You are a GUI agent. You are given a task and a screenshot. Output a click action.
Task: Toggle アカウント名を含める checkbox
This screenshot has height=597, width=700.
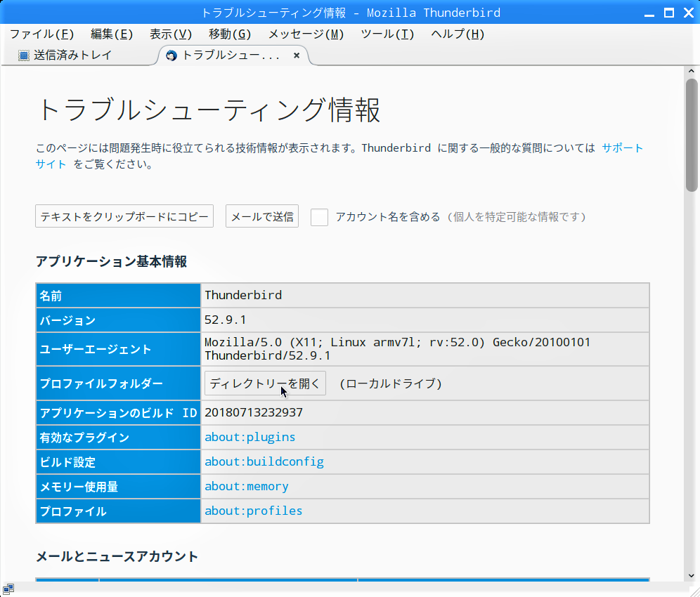tap(319, 217)
